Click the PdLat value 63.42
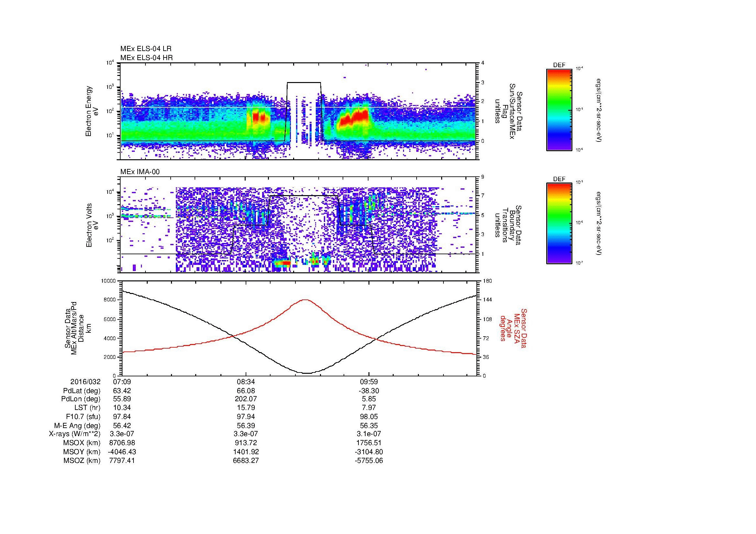 [122, 391]
